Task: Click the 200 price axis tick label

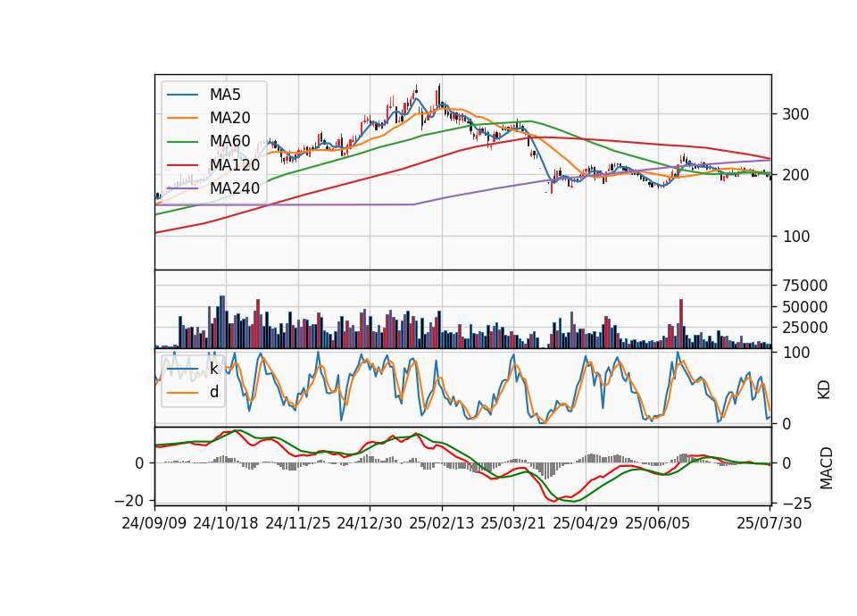Action: coord(795,175)
